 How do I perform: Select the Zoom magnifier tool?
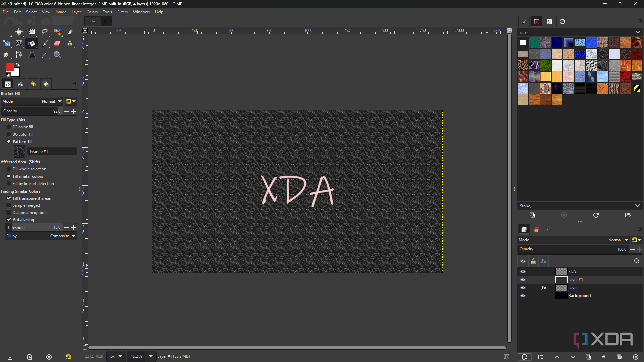point(57,55)
